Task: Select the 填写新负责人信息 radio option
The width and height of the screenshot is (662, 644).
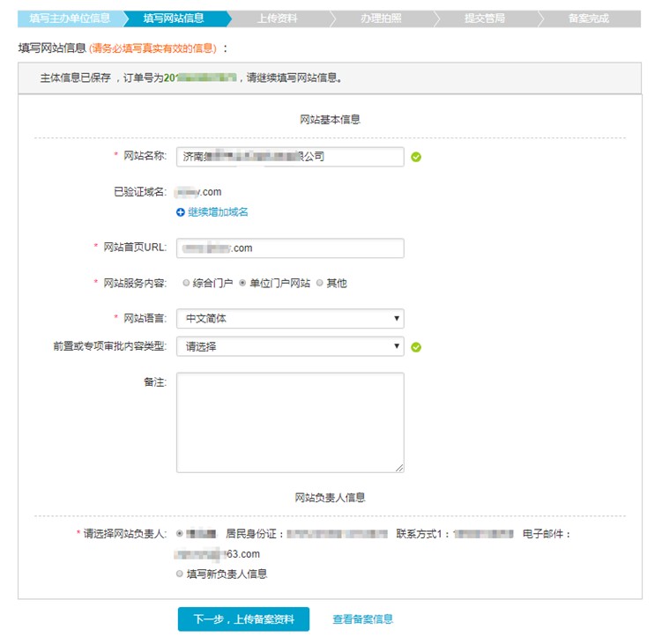Action: click(x=180, y=574)
